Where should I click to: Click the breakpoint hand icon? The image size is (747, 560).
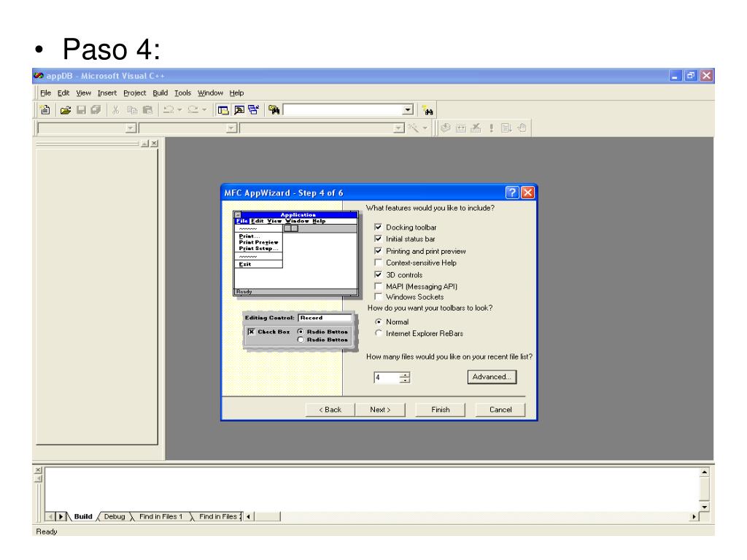[522, 128]
